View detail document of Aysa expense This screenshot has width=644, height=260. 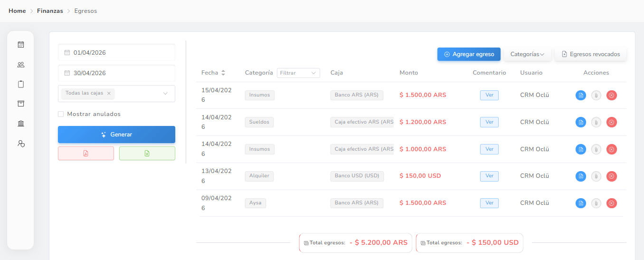click(x=581, y=203)
